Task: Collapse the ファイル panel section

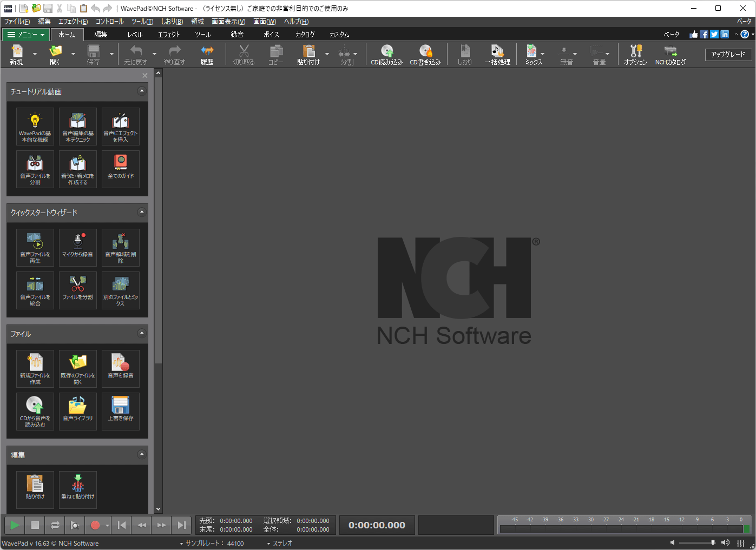Action: click(x=142, y=333)
